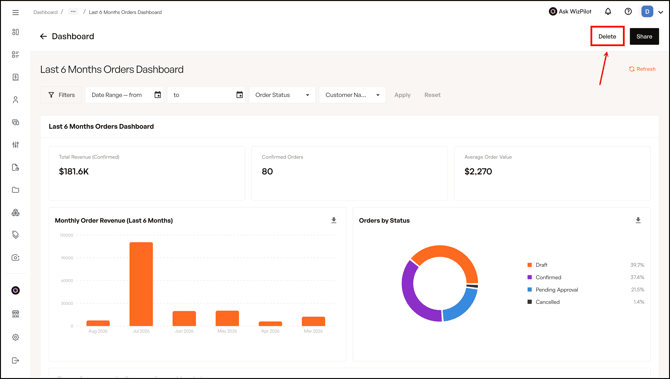Reset the dashboard filters
This screenshot has height=379, width=670.
(432, 95)
